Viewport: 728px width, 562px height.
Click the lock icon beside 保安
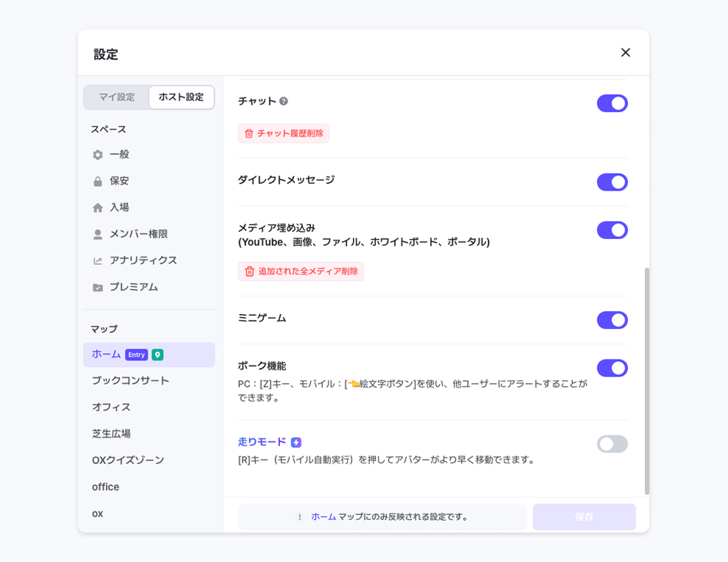[x=98, y=182]
